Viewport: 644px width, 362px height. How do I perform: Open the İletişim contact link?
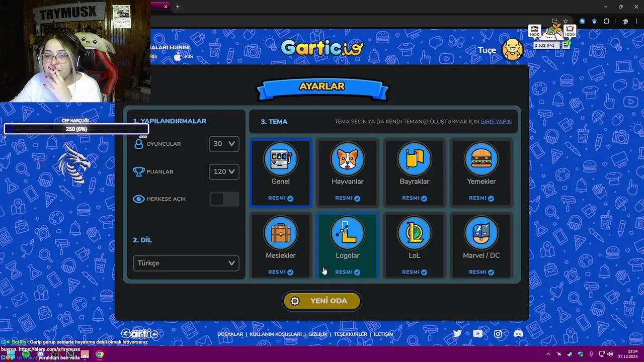click(x=383, y=334)
